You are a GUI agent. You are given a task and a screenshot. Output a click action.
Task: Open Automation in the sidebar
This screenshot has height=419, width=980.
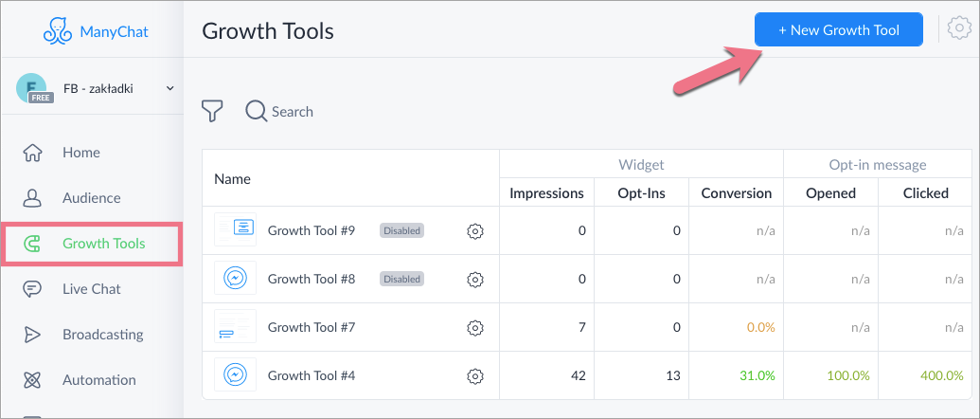click(98, 380)
